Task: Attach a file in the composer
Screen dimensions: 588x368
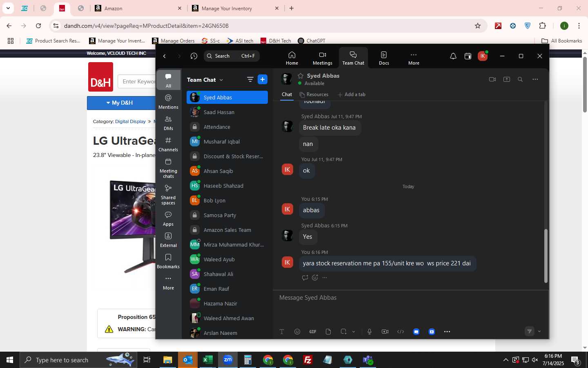Action: pos(328,332)
